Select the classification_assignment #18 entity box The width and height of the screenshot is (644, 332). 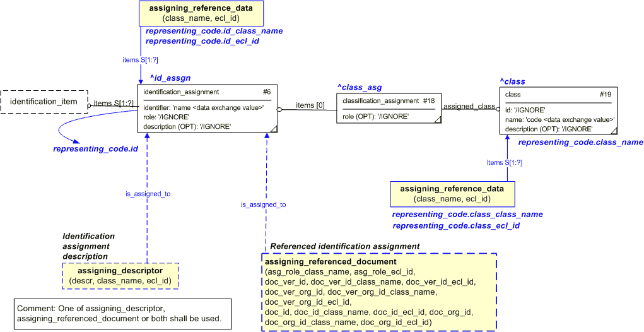[x=389, y=108]
